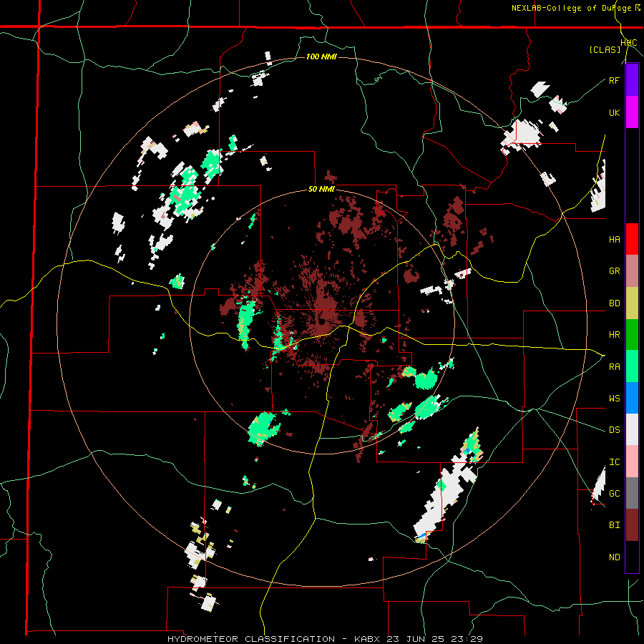Click the 'NEXLAB-College of DuPage' credit text
This screenshot has width=644, height=644.
[571, 8]
